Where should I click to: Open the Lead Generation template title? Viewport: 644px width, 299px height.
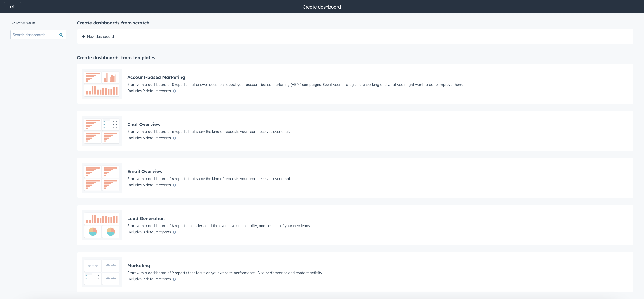point(146,219)
